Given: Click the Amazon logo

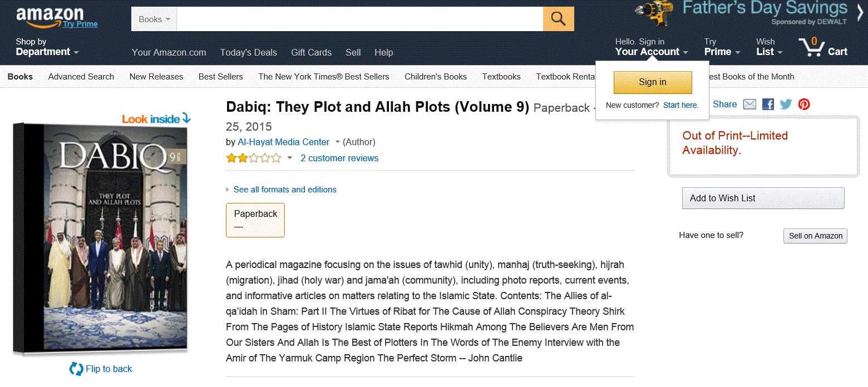Looking at the screenshot, I should click(50, 18).
